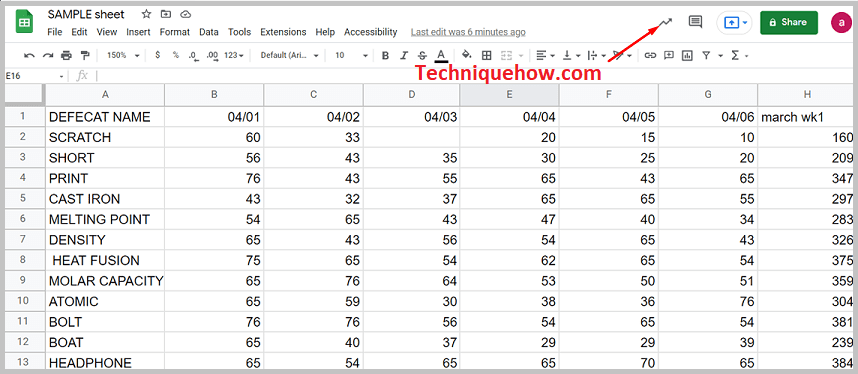Click the activity trend arrow icon
Viewport: 858px width, 374px height.
pyautogui.click(x=665, y=23)
